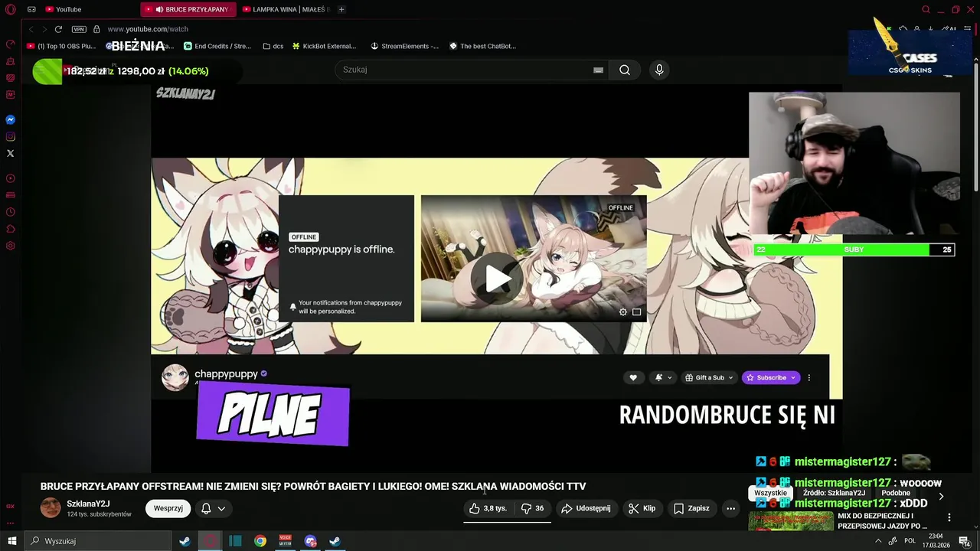The image size is (980, 551).
Task: Reload the current page
Action: click(58, 29)
